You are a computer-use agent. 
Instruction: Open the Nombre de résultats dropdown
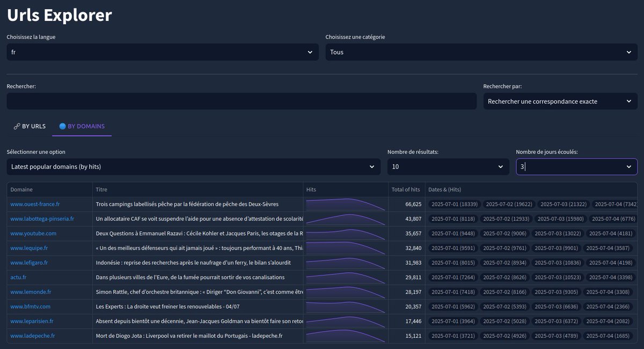click(x=448, y=166)
